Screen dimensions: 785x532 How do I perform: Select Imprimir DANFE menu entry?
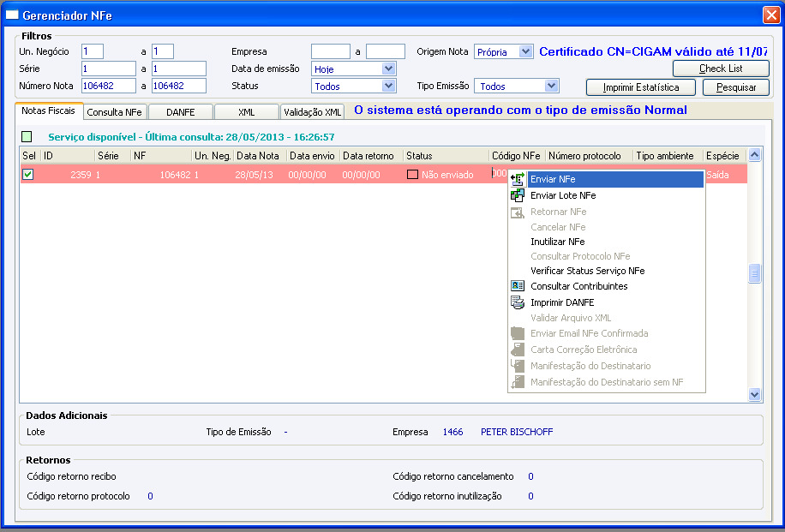(606, 302)
